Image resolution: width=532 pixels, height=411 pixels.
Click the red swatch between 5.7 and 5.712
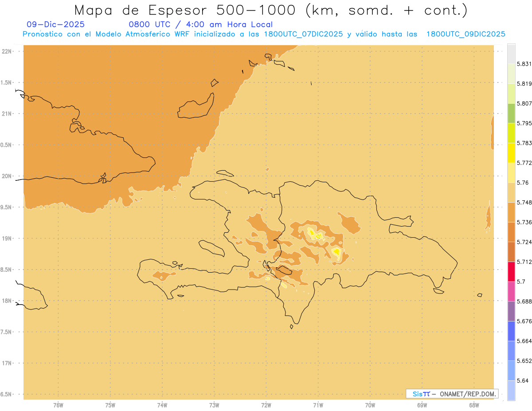point(511,271)
